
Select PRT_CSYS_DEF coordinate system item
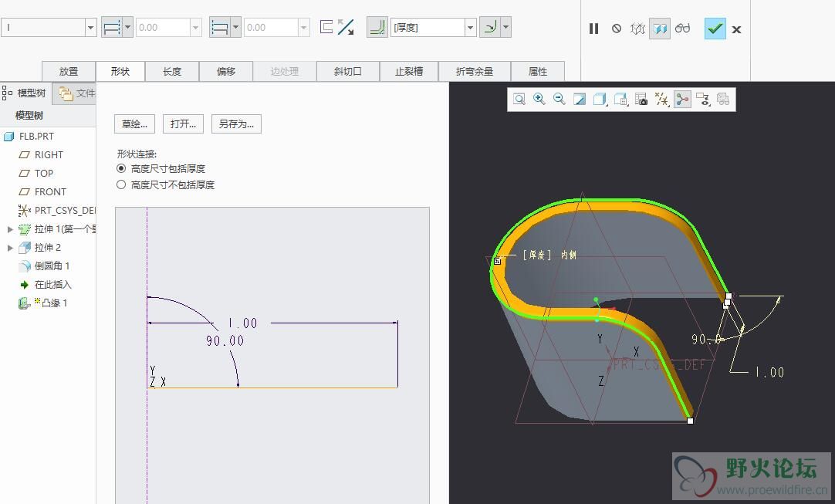click(56, 211)
